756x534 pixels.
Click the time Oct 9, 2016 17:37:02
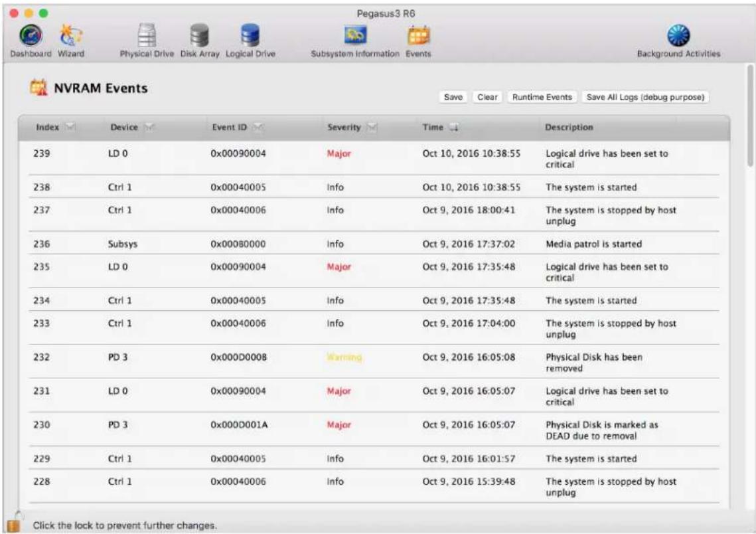coord(469,244)
